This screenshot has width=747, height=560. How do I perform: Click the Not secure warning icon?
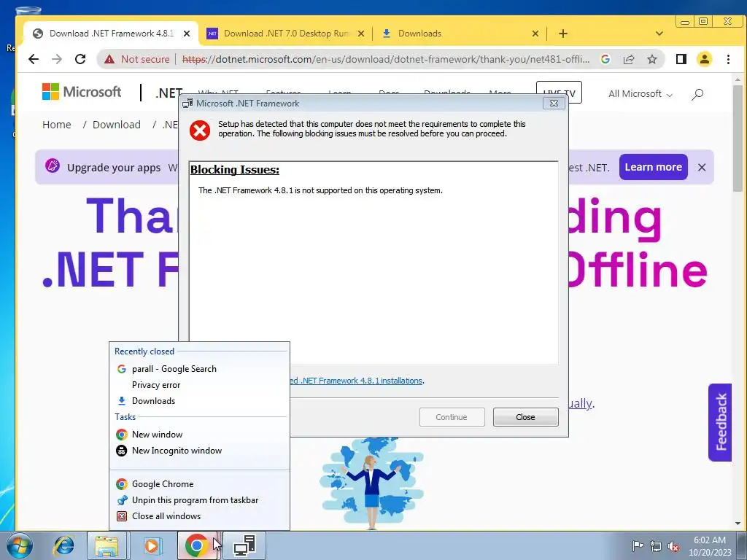(109, 59)
